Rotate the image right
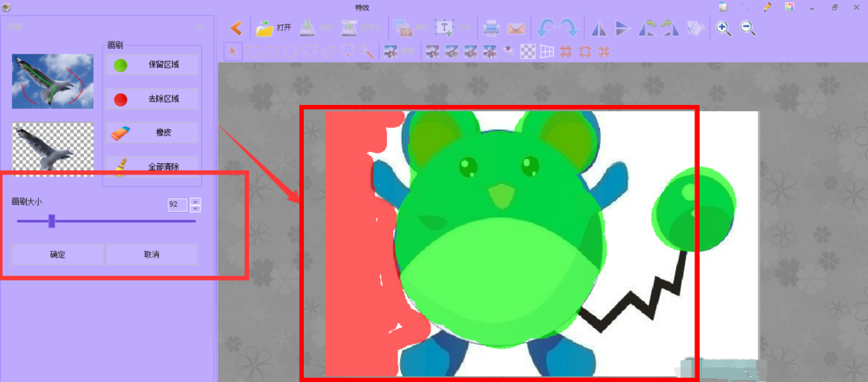The width and height of the screenshot is (868, 382). (x=669, y=28)
